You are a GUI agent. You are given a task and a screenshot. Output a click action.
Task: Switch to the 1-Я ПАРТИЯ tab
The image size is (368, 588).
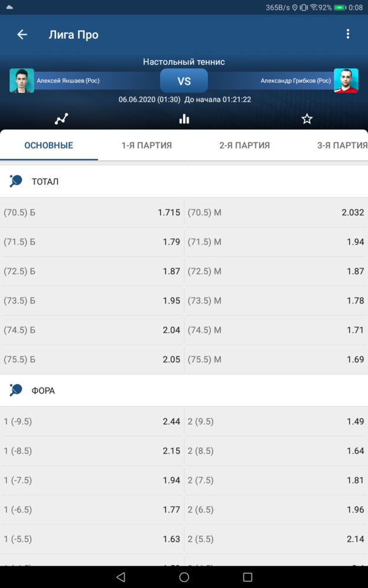[x=147, y=145]
